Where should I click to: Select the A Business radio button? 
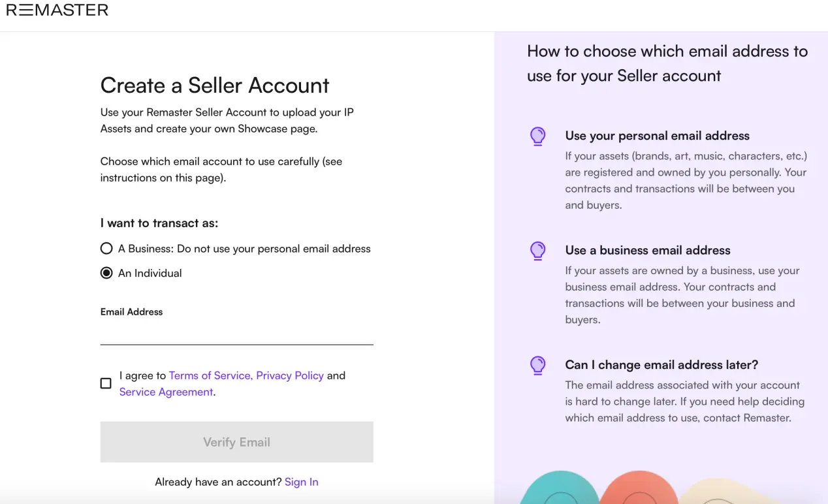click(106, 249)
